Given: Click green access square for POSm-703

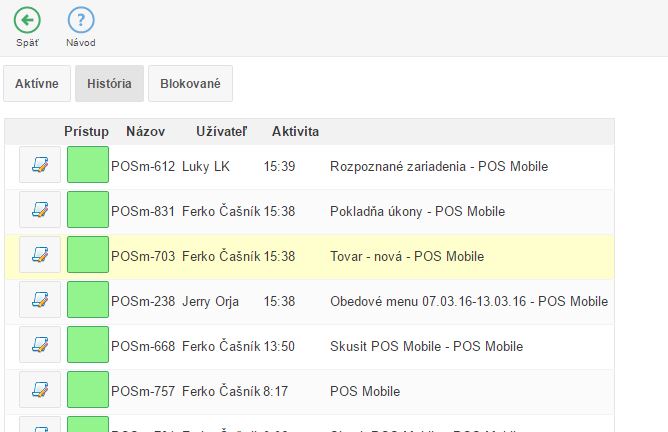Looking at the screenshot, I should [88, 256].
